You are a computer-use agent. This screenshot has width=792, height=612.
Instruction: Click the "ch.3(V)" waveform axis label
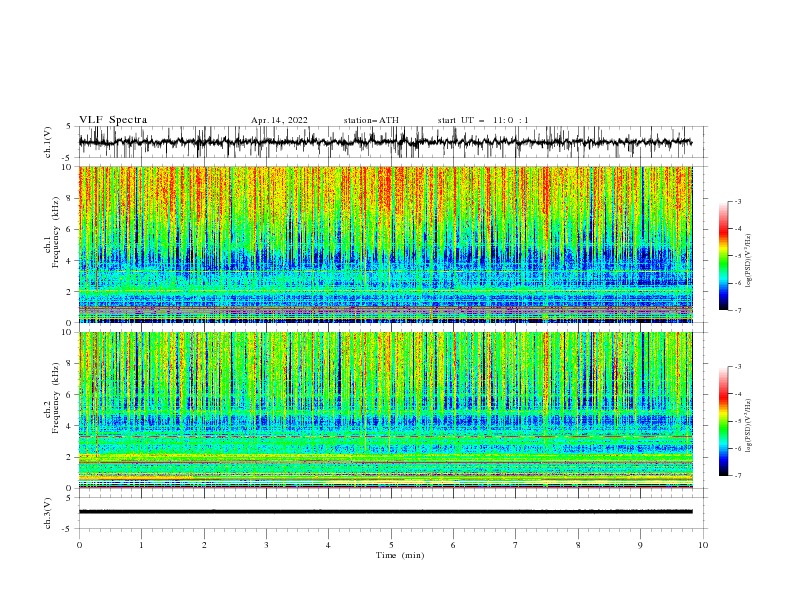point(48,513)
